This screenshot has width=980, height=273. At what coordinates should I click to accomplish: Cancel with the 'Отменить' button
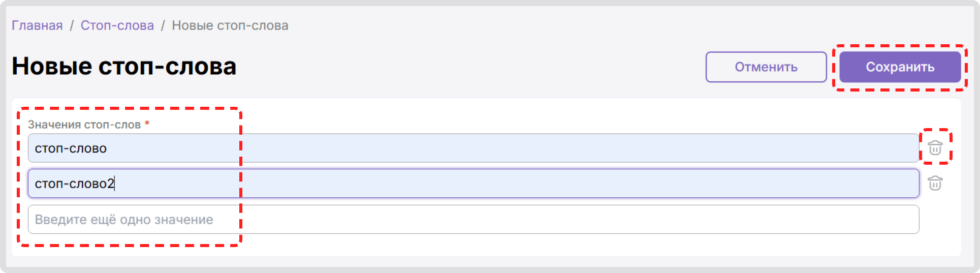point(766,67)
